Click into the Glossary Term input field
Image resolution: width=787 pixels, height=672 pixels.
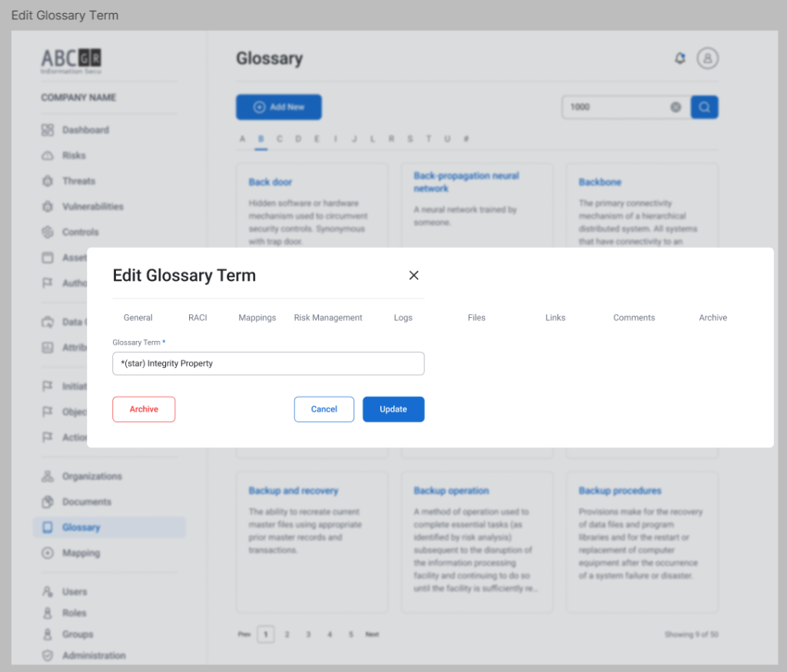click(x=268, y=363)
